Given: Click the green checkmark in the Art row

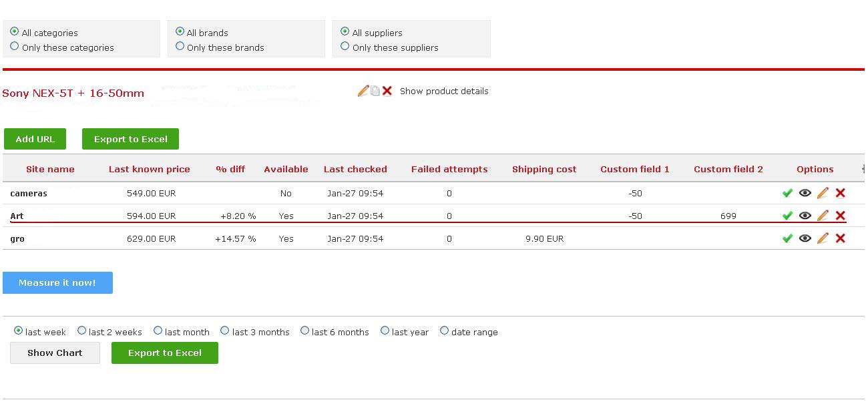Looking at the screenshot, I should click(x=787, y=216).
